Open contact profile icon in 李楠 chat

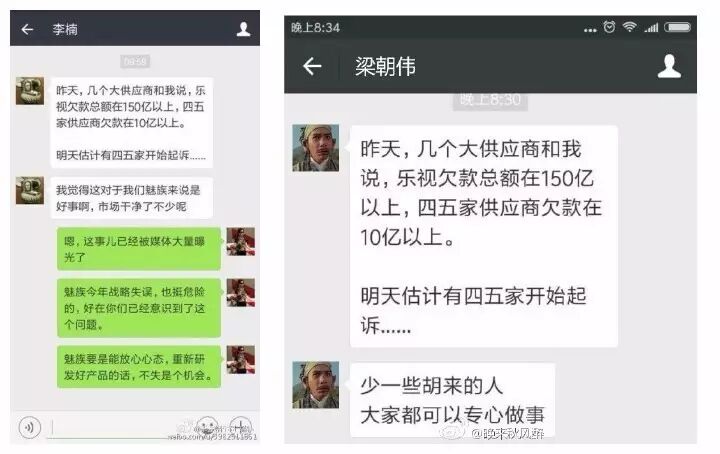[243, 29]
